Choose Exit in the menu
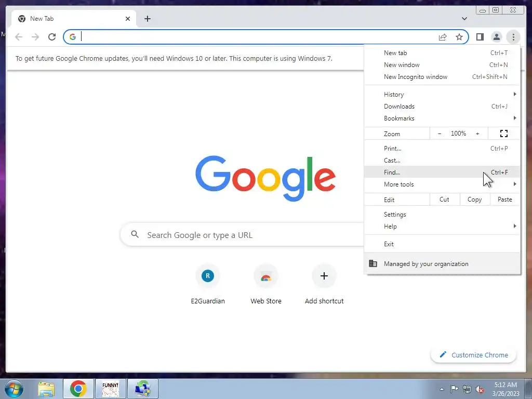This screenshot has height=399, width=532. coord(442,244)
